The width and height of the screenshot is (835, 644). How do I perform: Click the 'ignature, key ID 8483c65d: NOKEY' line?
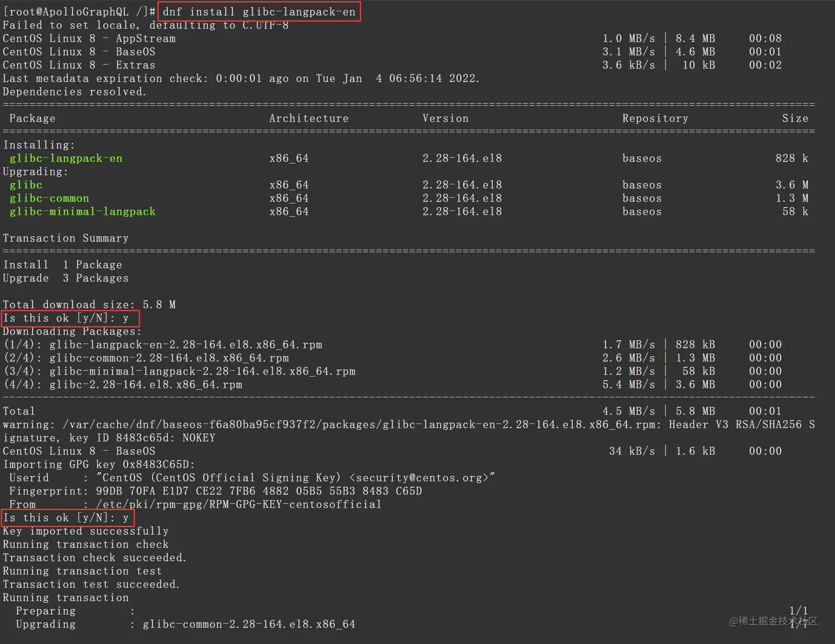coord(109,438)
